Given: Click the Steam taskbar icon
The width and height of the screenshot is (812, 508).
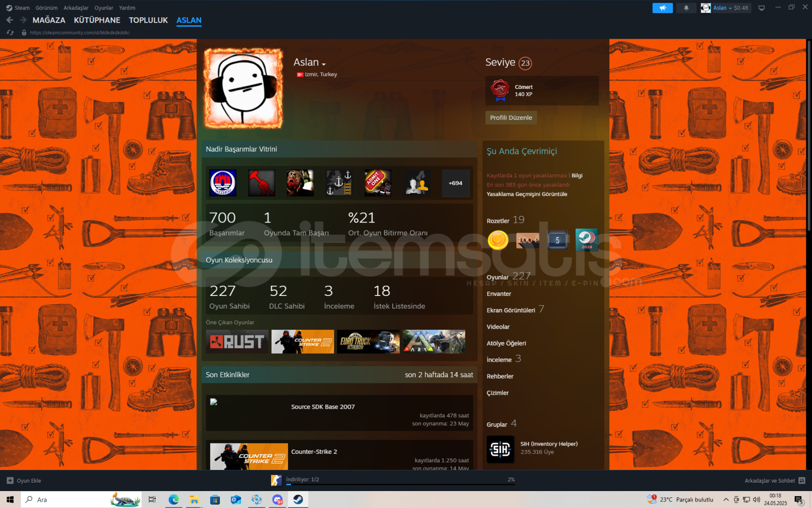Looking at the screenshot, I should (298, 500).
